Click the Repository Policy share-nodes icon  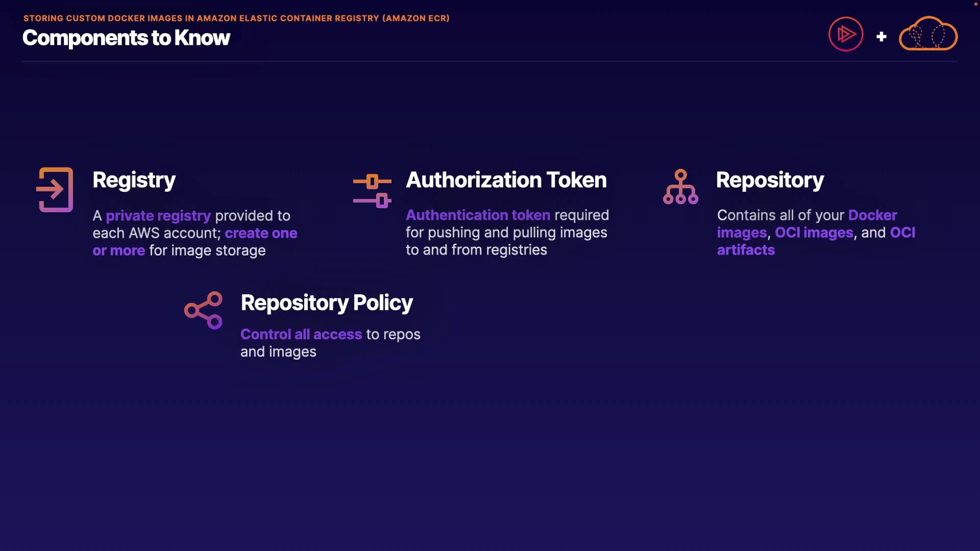pos(204,310)
